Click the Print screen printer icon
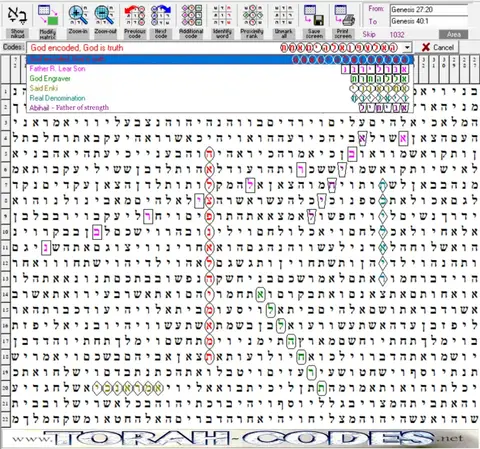The image size is (480, 449). tap(344, 15)
